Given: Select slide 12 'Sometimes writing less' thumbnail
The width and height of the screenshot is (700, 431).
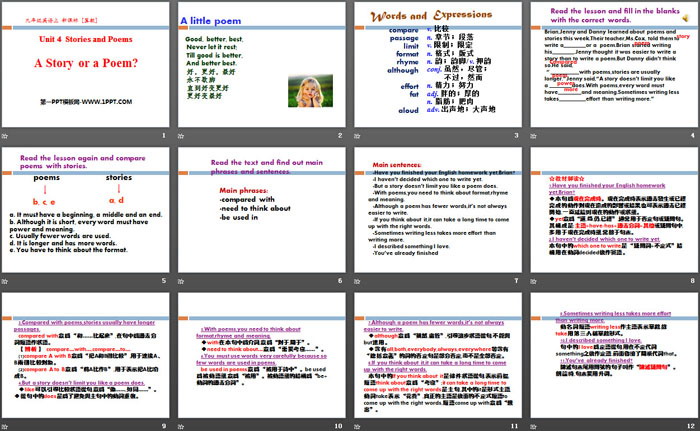Looking at the screenshot, I should (614, 355).
